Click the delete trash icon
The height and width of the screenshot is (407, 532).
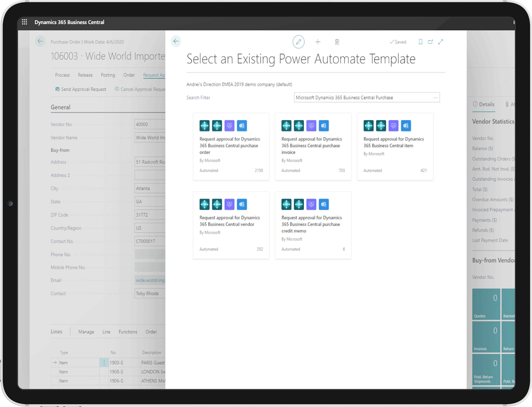[337, 42]
